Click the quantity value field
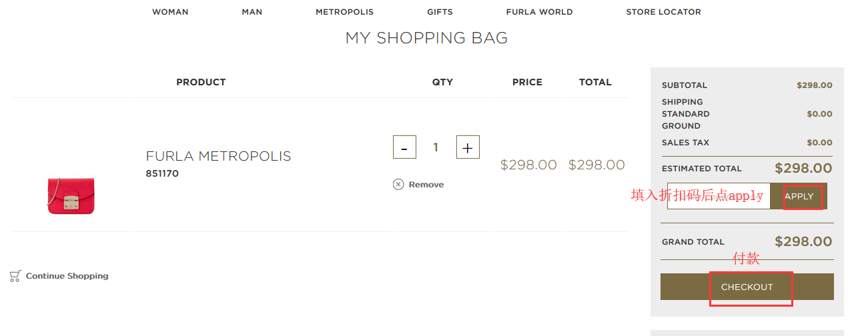Image resolution: width=868 pixels, height=336 pixels. 436,147
